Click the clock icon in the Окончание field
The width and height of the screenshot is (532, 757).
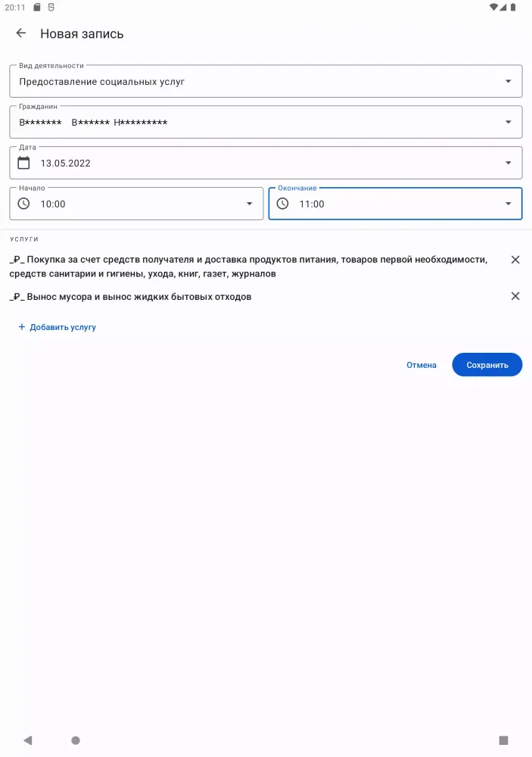click(x=283, y=204)
